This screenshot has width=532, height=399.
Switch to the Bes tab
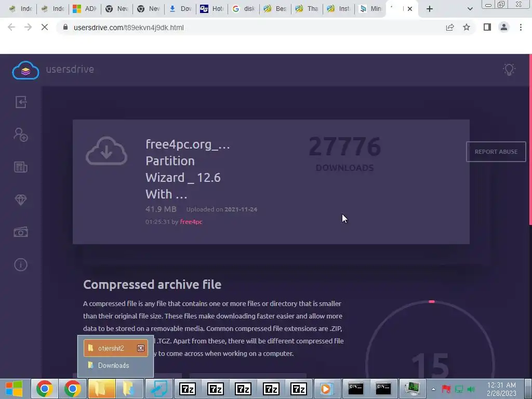[x=275, y=9]
